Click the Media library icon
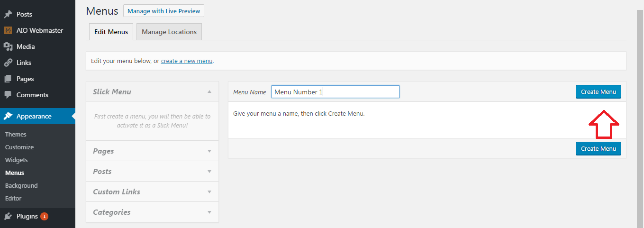Screen dimensions: 644x228 click(x=8, y=46)
